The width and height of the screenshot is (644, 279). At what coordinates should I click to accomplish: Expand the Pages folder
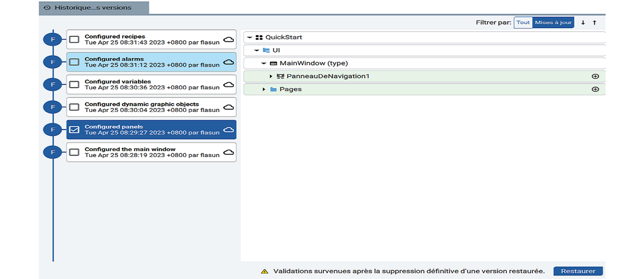(x=264, y=89)
